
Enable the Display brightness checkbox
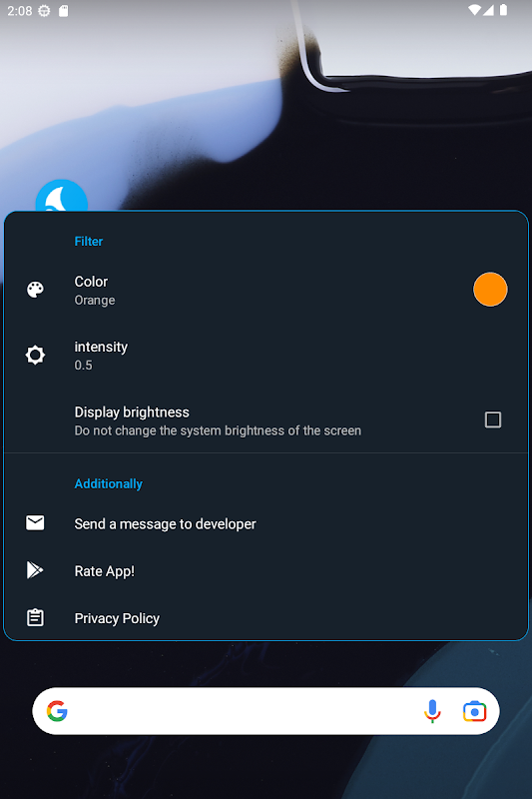click(x=493, y=419)
